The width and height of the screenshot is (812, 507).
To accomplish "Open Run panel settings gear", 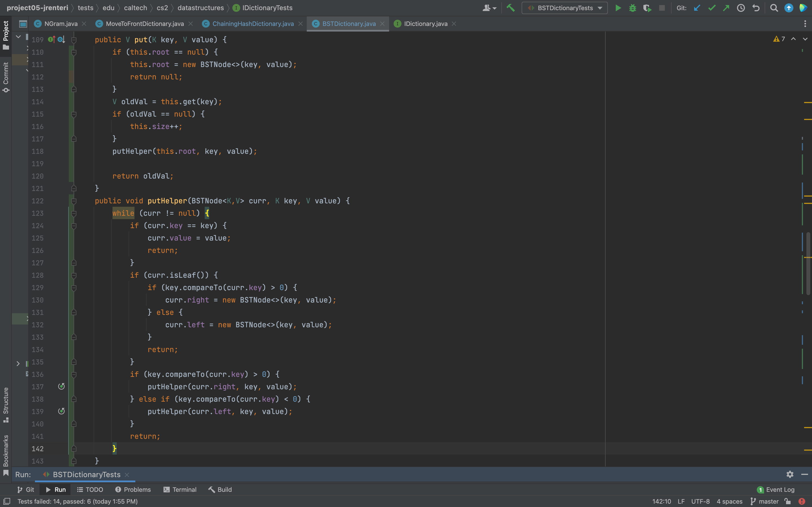I will pyautogui.click(x=790, y=474).
